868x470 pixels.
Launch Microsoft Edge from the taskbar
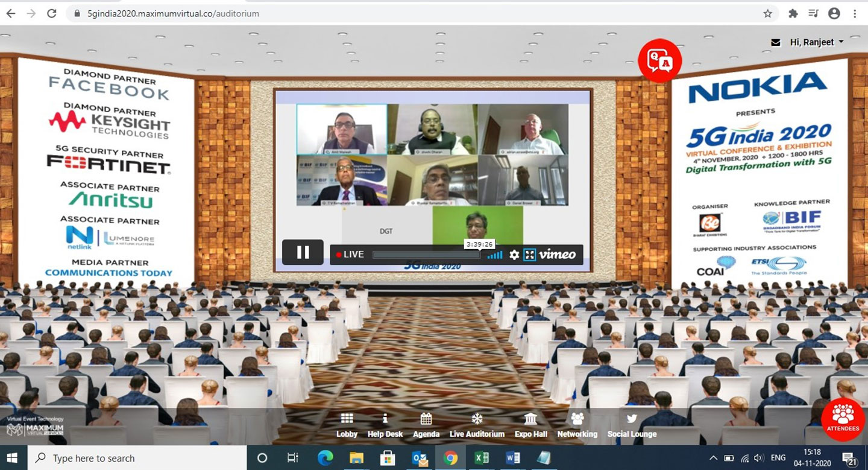(325, 458)
